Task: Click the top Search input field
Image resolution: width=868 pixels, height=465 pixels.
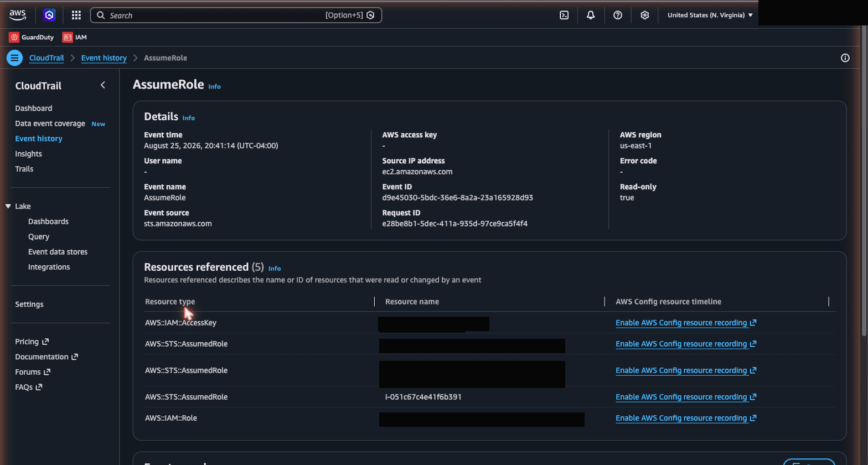Action: click(x=236, y=15)
